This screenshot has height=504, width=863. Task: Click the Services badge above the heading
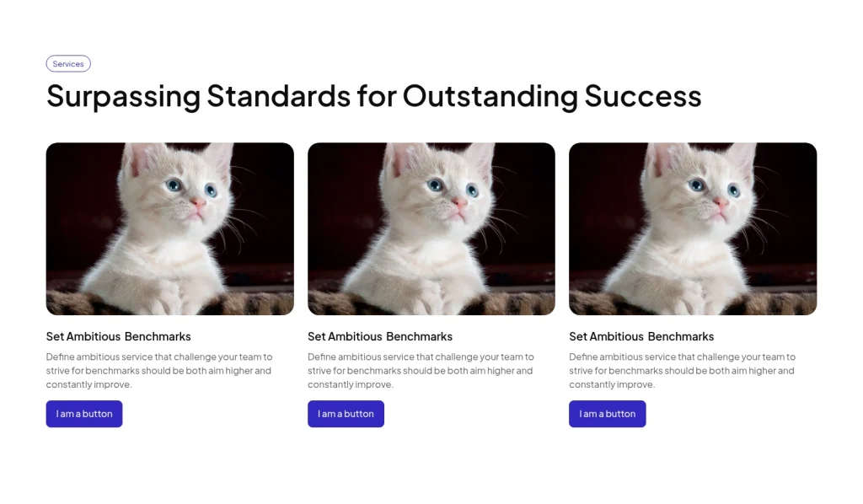68,64
